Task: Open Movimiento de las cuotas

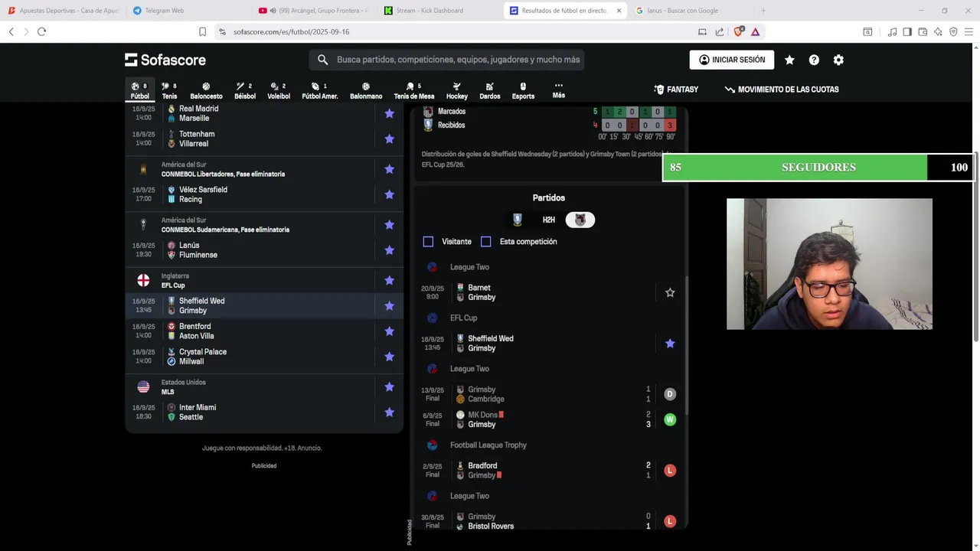Action: pyautogui.click(x=782, y=90)
